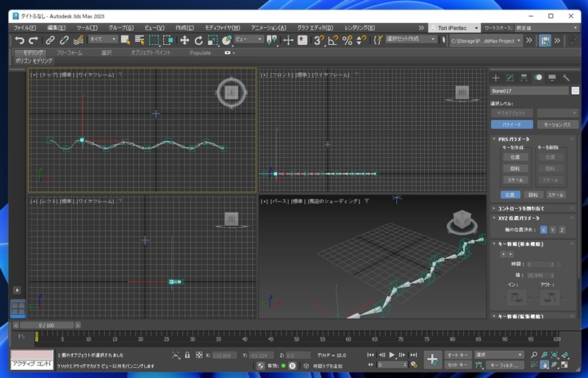Toggle the Window/Crossing selection mode
Screen dimensions: 588x378
168,40
